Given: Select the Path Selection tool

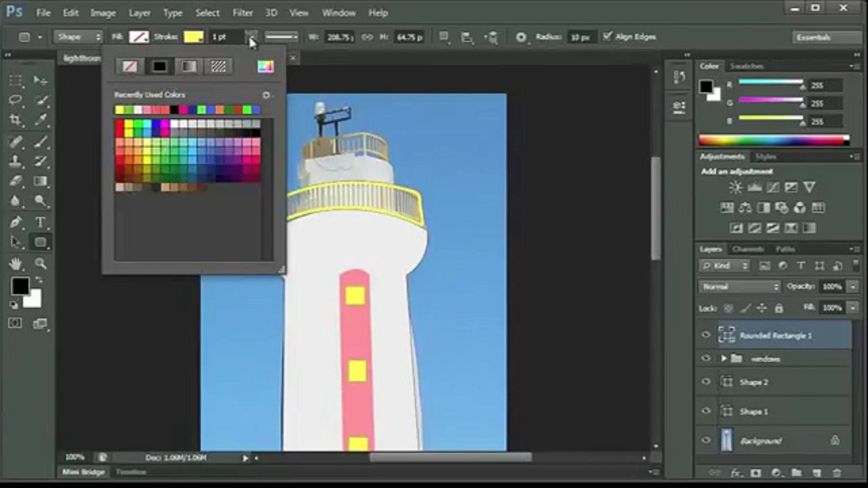Looking at the screenshot, I should pos(16,242).
